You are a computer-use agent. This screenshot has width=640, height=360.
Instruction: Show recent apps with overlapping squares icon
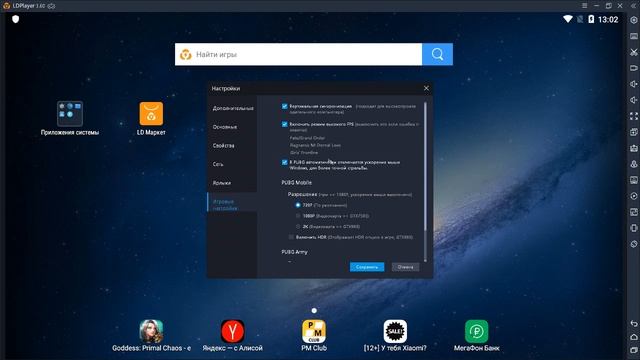click(x=634, y=351)
